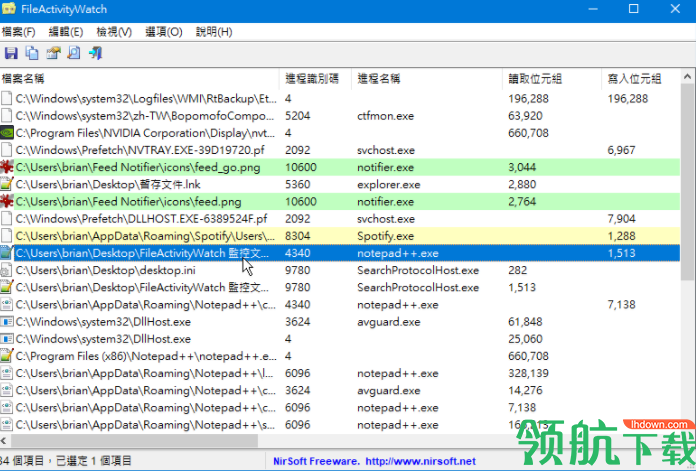
Task: Select the DllHost.exe row with PID 4
Action: tap(340, 339)
